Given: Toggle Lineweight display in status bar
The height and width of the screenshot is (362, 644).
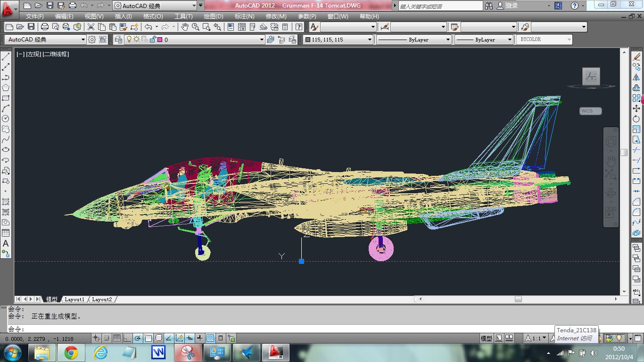Looking at the screenshot, I should (x=200, y=338).
